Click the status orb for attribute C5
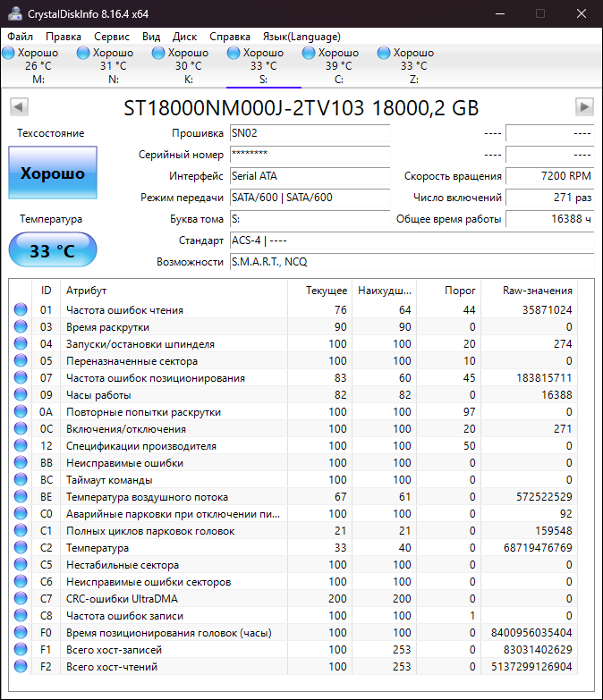This screenshot has height=700, width=603. click(x=21, y=564)
